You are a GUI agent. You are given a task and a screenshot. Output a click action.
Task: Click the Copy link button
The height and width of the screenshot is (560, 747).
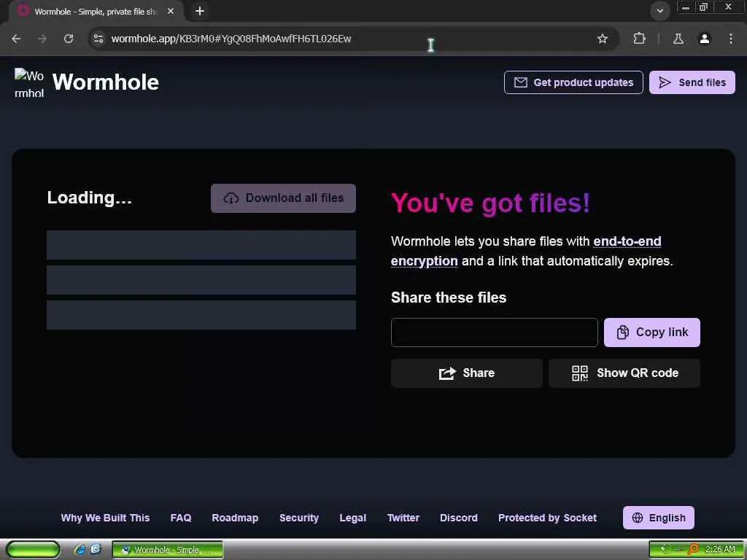(651, 332)
